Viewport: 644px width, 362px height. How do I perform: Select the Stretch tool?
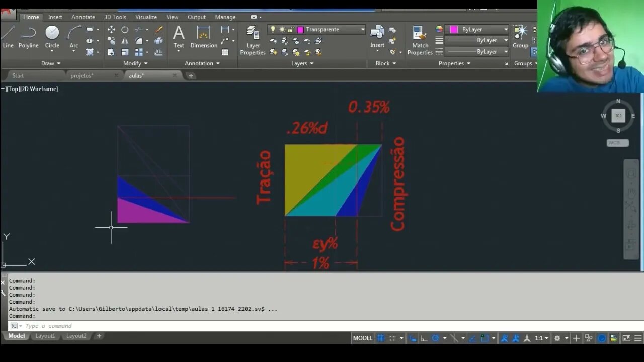point(111,52)
